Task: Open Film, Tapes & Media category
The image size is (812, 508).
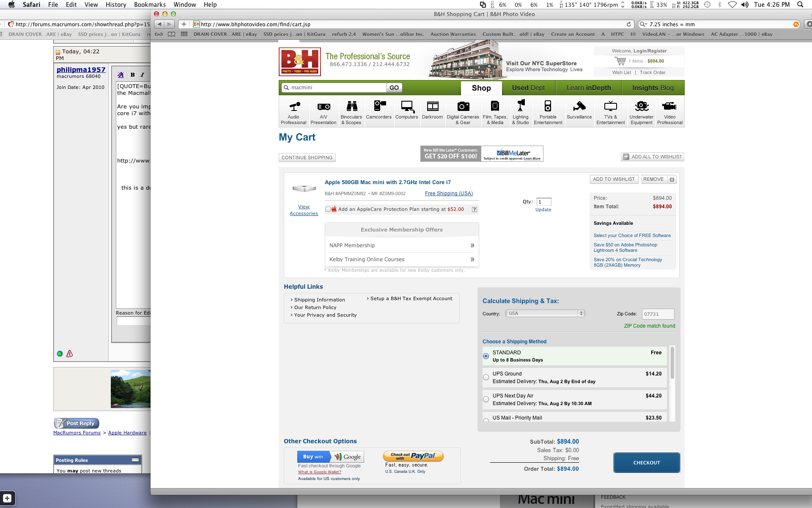Action: (x=495, y=112)
